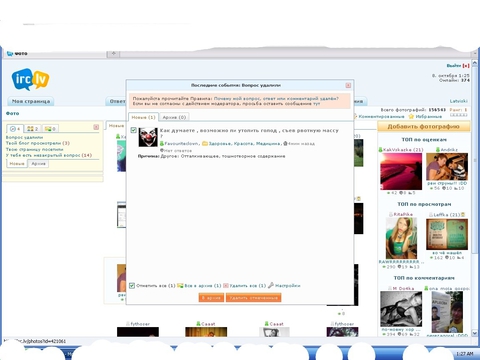
Task: Select the 'Новые (1)' dialog tab
Action: 143,117
